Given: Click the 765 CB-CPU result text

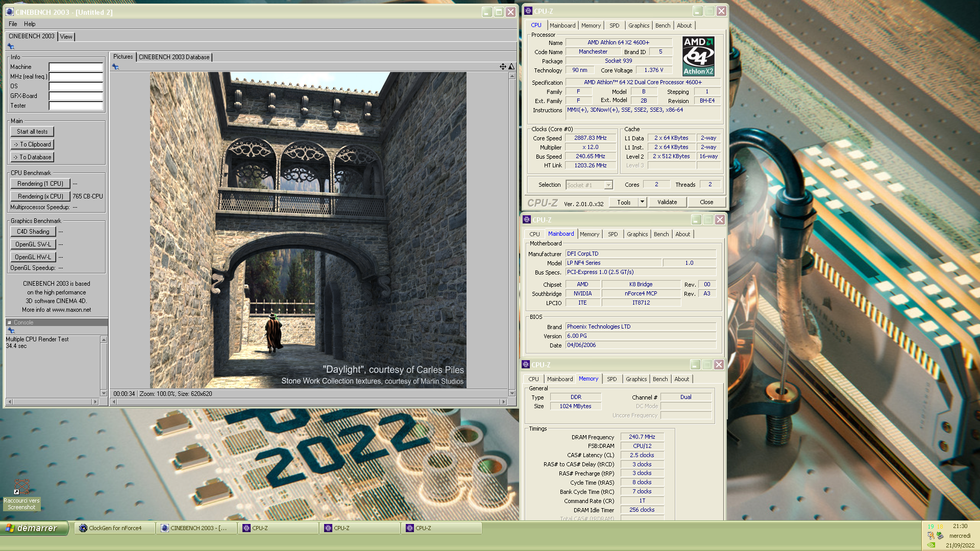Looking at the screenshot, I should coord(88,196).
